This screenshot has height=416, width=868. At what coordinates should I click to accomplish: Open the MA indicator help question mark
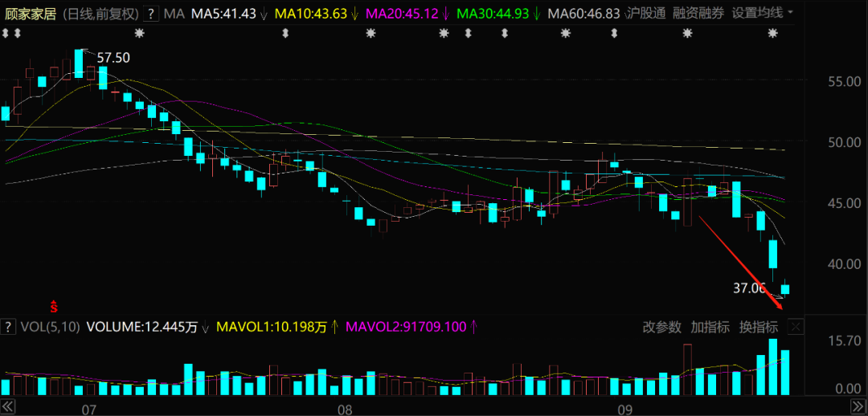tap(151, 14)
